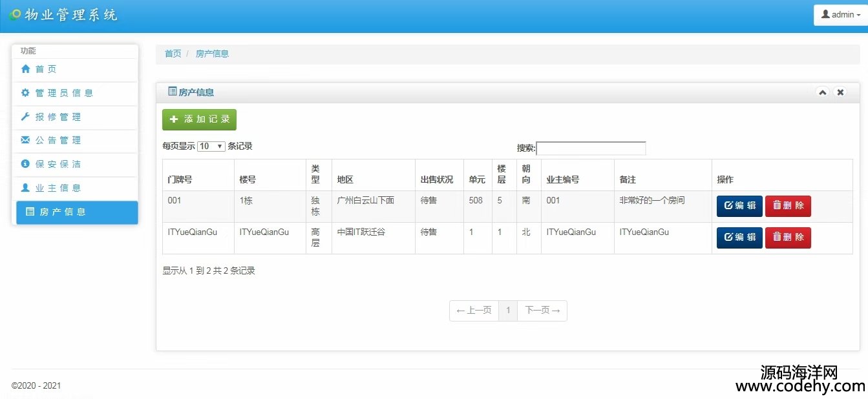This screenshot has height=399, width=868.
Task: Edit the record with 门牌号 001
Action: click(739, 206)
